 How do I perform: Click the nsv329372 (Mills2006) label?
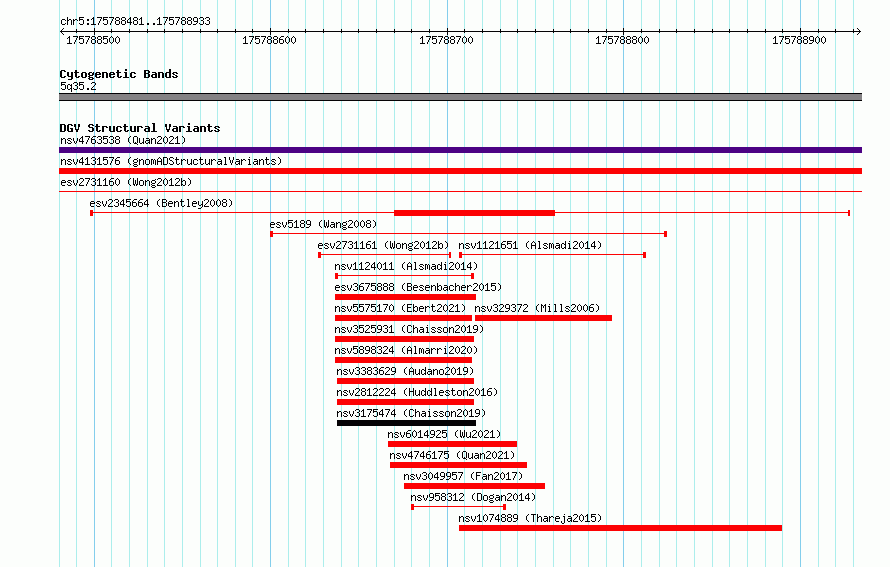pos(537,308)
